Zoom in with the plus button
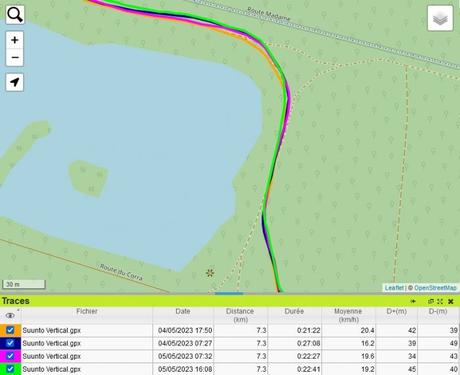460x375 pixels. coord(15,40)
